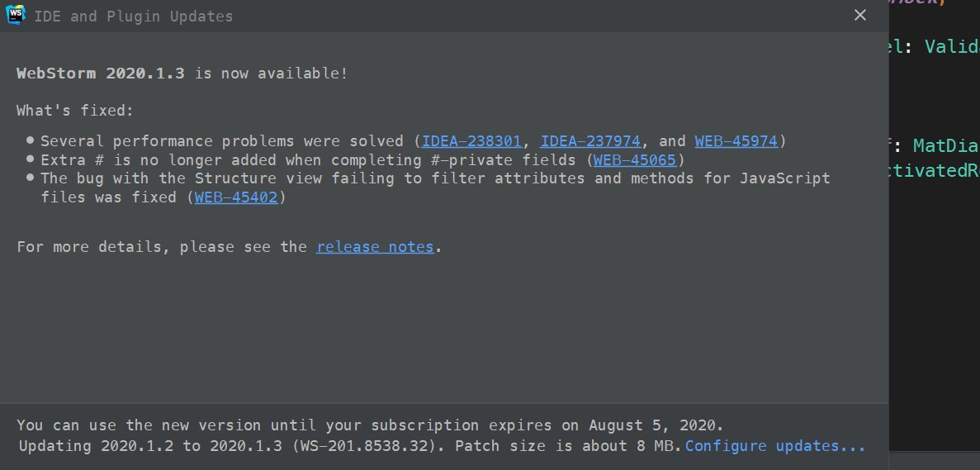
Task: Open the IDEA-237974 issue link
Action: (590, 141)
